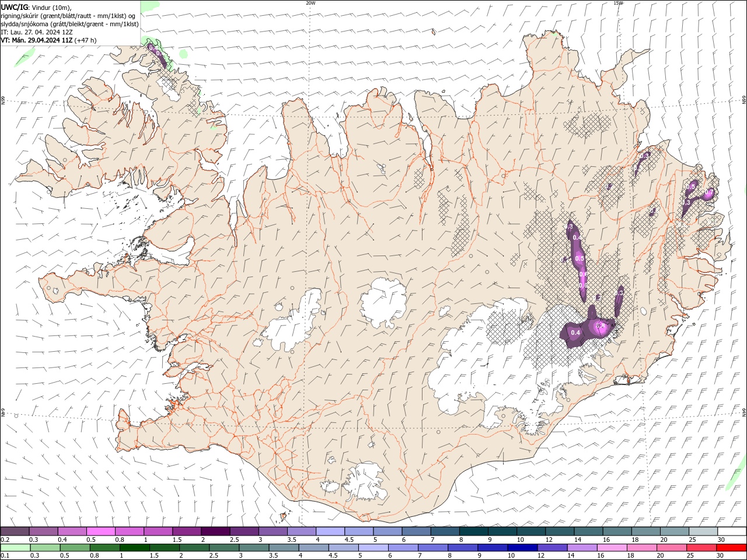This screenshot has height=560, width=747.
Task: Click the 'IT: Lau. 27. 04. 2024 12Z' line
Action: (36, 32)
